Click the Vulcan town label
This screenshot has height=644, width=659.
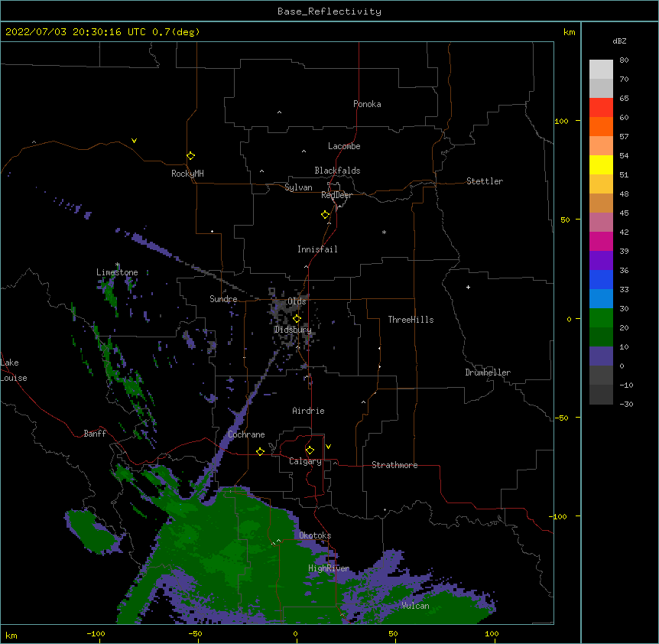tap(415, 606)
